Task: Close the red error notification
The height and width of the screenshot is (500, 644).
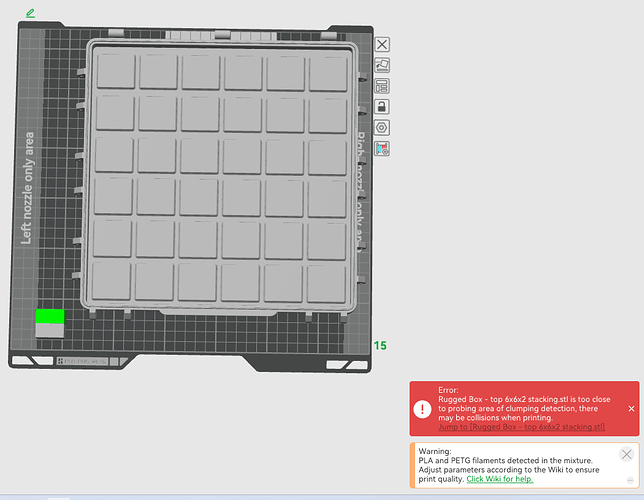Action: click(631, 408)
